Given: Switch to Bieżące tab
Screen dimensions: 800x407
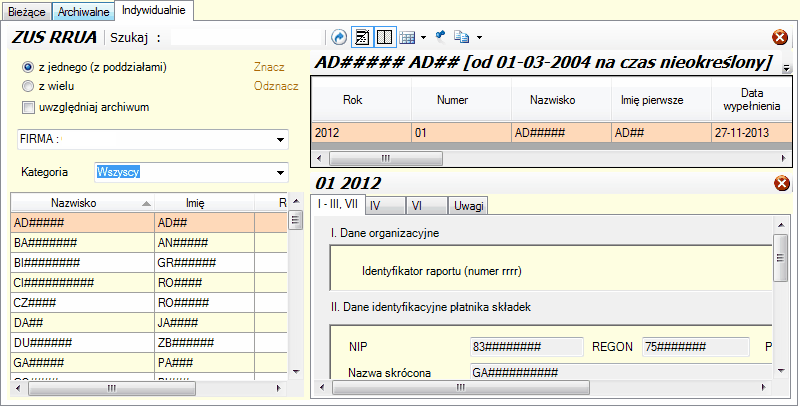Looking at the screenshot, I should (27, 12).
